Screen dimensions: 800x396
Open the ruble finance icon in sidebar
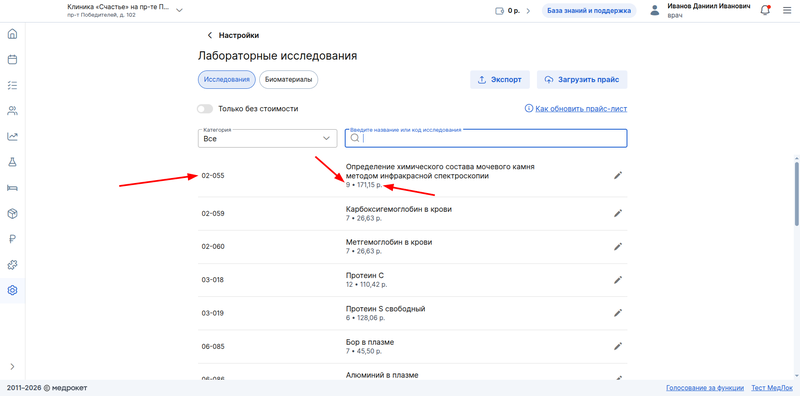coord(12,239)
